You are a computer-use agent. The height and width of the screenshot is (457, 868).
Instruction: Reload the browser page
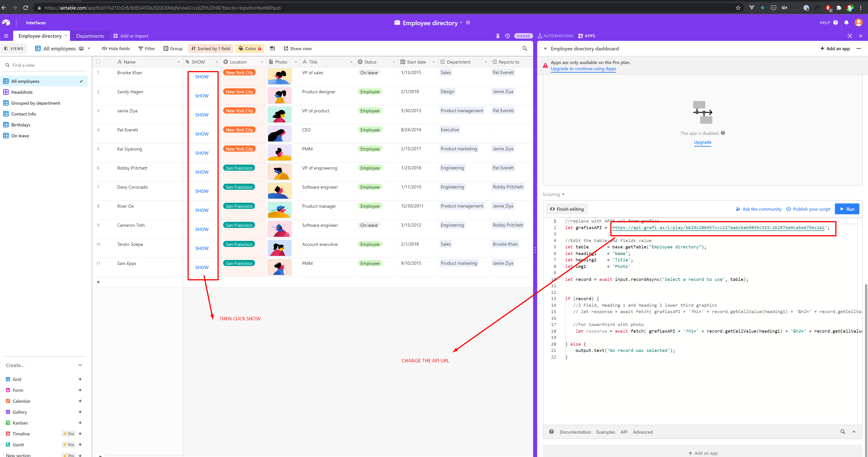[x=26, y=7]
